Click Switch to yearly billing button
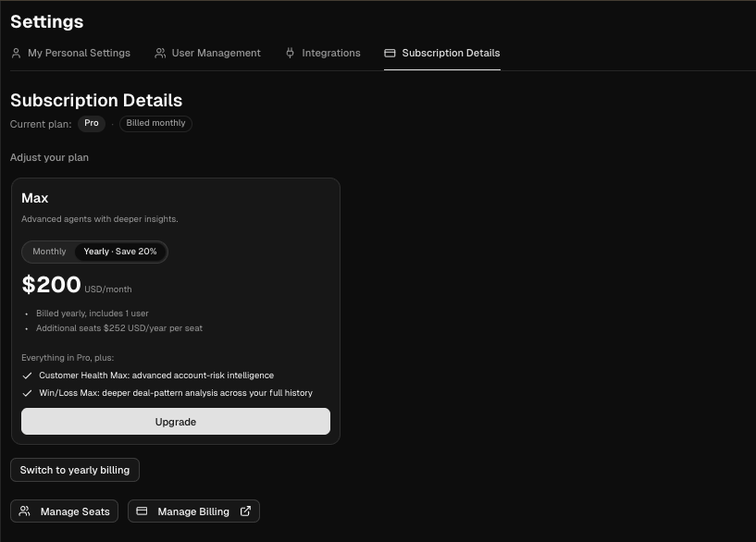 pyautogui.click(x=75, y=470)
